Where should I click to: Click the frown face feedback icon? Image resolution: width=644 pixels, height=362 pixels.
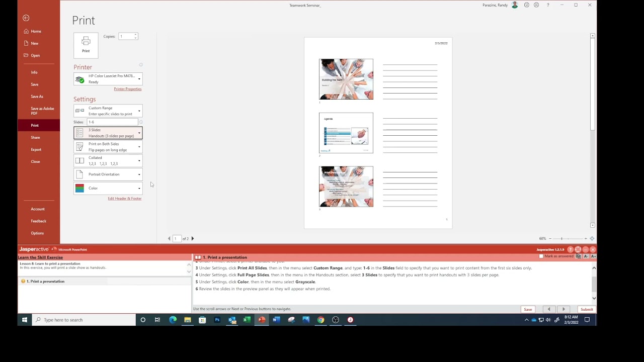(536, 5)
